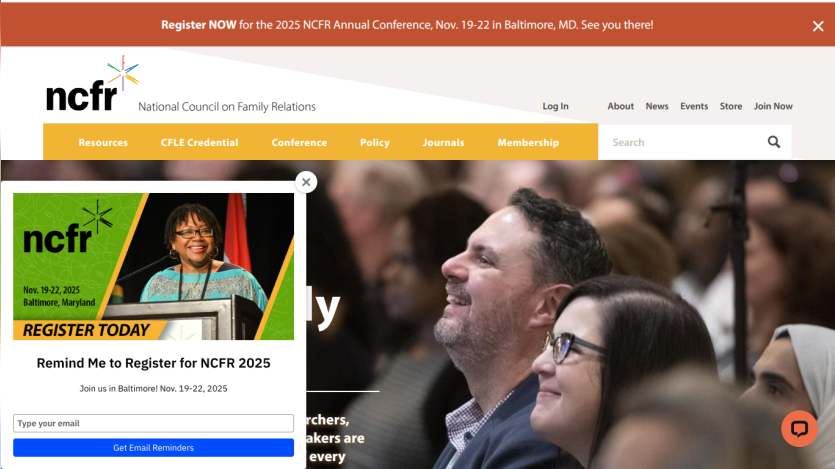The width and height of the screenshot is (835, 469).
Task: Click the Register NOW banner text
Action: (x=199, y=25)
